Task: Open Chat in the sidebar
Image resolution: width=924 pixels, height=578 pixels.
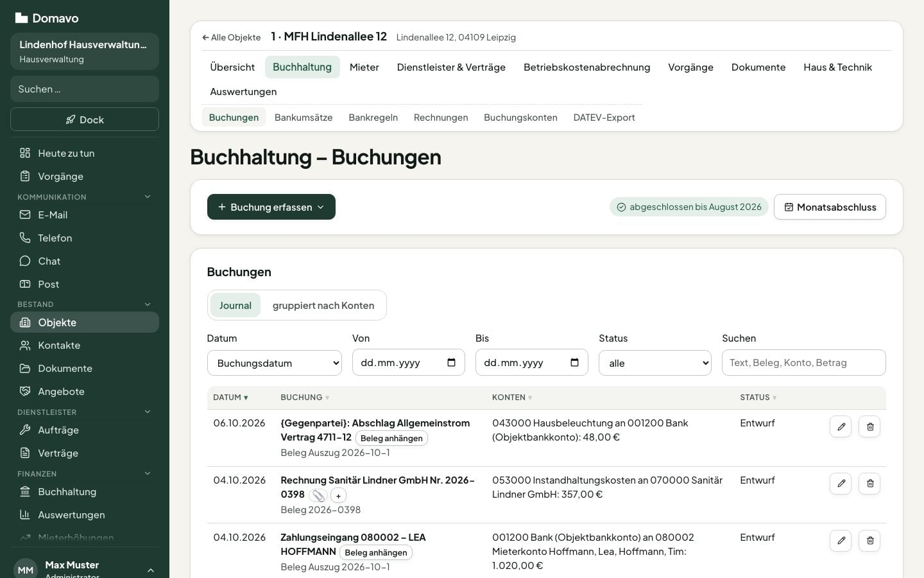Action: [85, 261]
